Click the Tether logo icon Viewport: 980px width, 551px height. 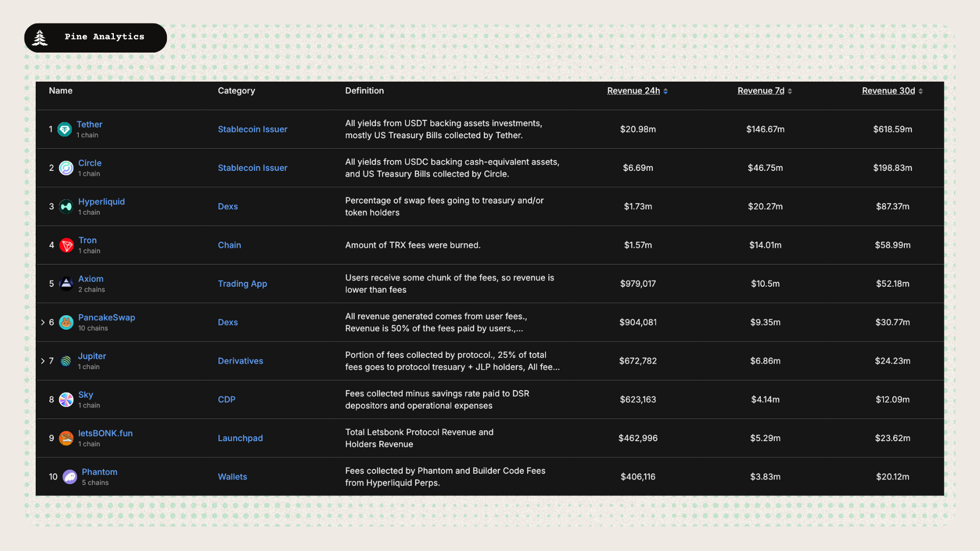[64, 130]
